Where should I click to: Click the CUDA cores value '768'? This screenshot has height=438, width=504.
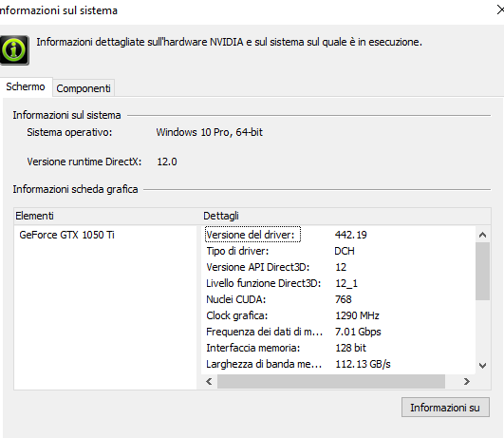click(x=344, y=299)
